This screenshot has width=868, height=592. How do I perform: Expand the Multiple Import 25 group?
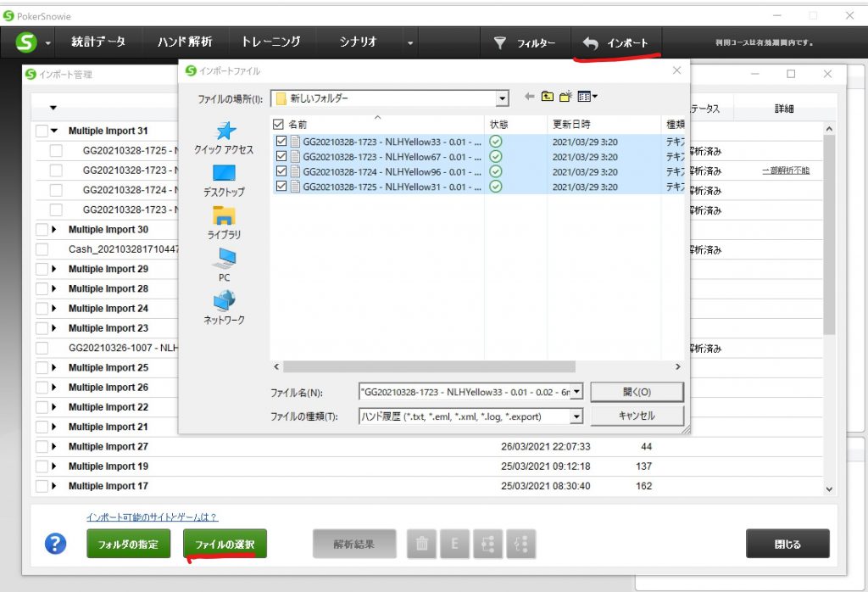tap(54, 368)
